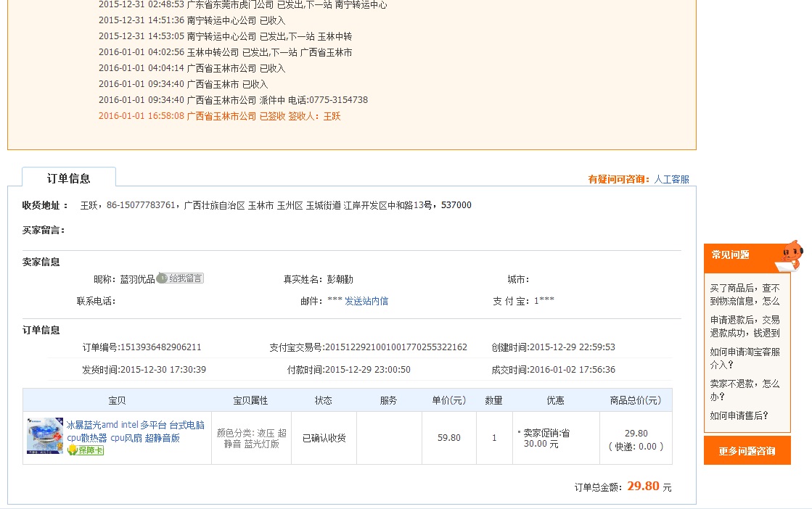The height and width of the screenshot is (509, 812).
Task: Open the 订单信息 tab
Action: (x=69, y=178)
